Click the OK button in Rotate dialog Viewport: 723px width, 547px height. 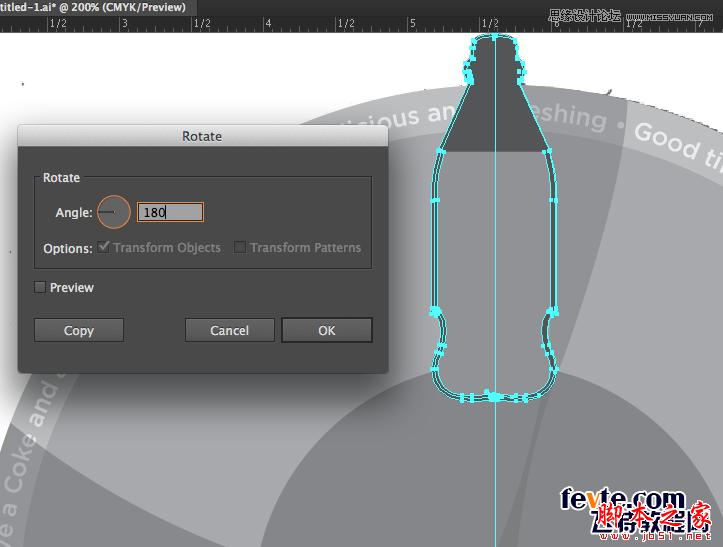click(x=326, y=330)
